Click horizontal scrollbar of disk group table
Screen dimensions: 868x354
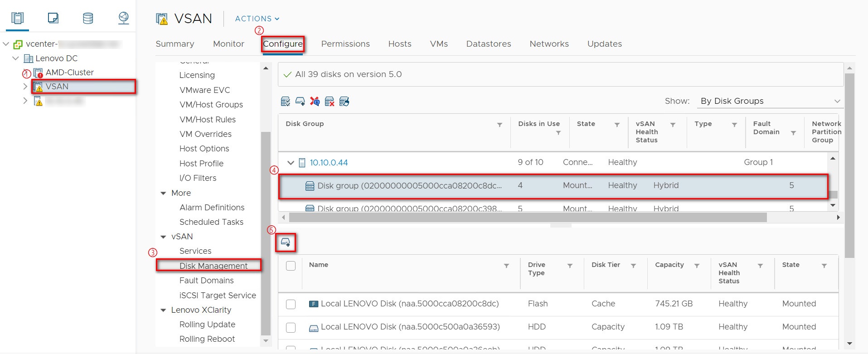click(528, 218)
